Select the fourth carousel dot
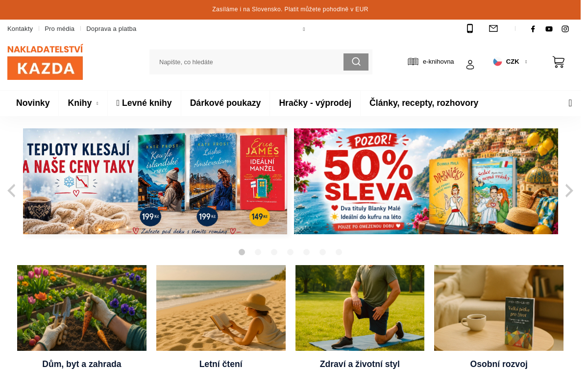 pos(290,252)
